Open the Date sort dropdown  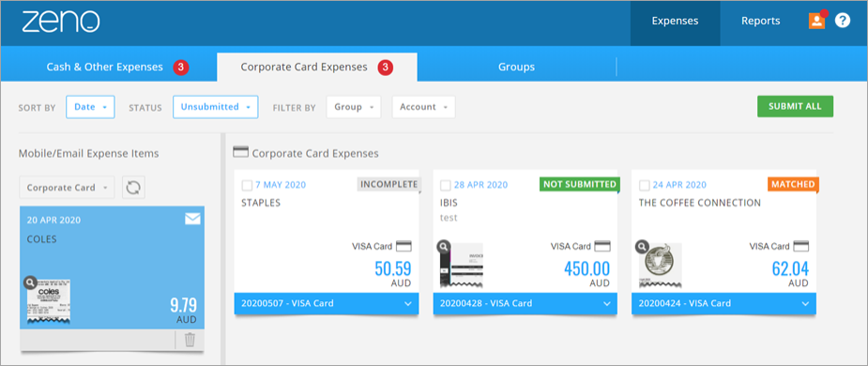coord(90,107)
